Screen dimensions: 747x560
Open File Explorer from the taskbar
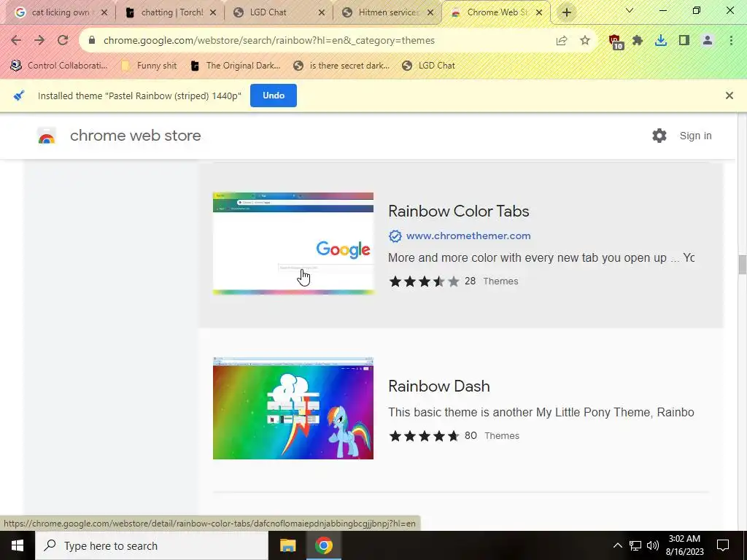pos(287,545)
